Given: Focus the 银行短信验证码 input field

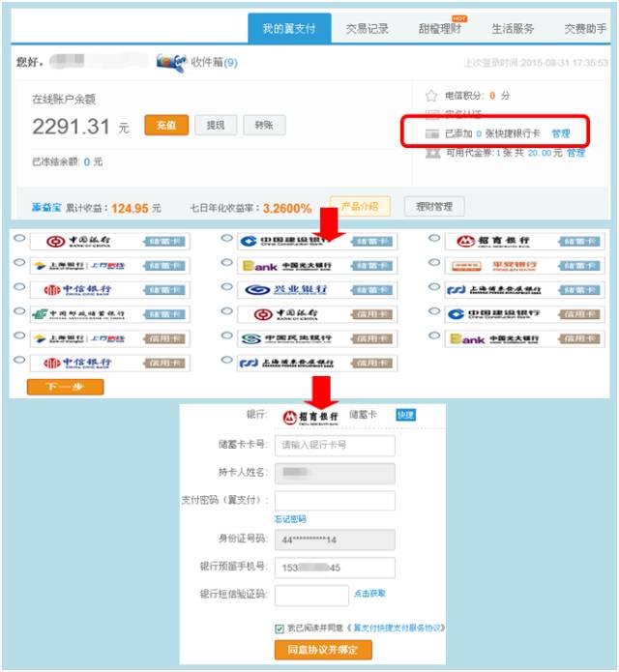Looking at the screenshot, I should [x=311, y=596].
